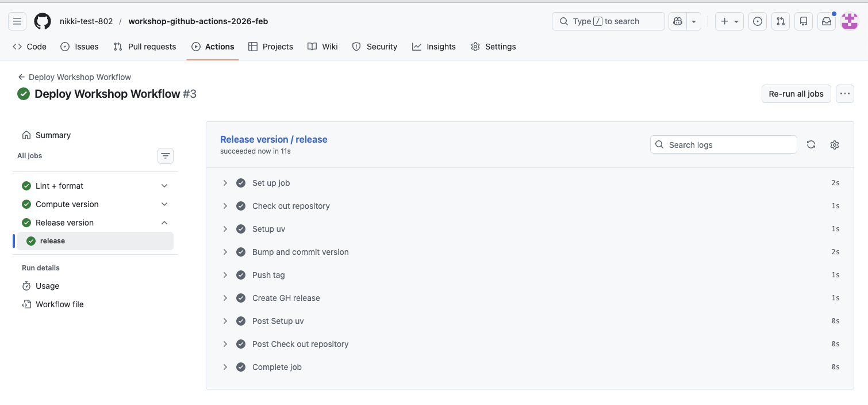Open your profile avatar menu
Screen dimensions: 868x405
pos(849,21)
